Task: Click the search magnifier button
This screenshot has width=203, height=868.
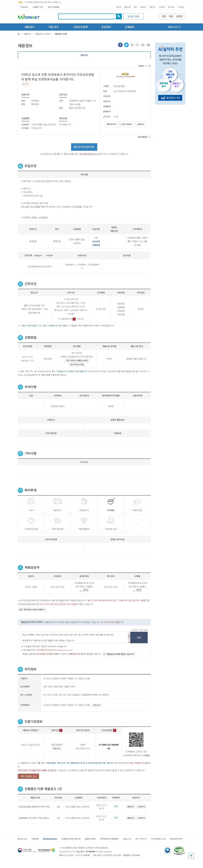Action: coord(119,16)
